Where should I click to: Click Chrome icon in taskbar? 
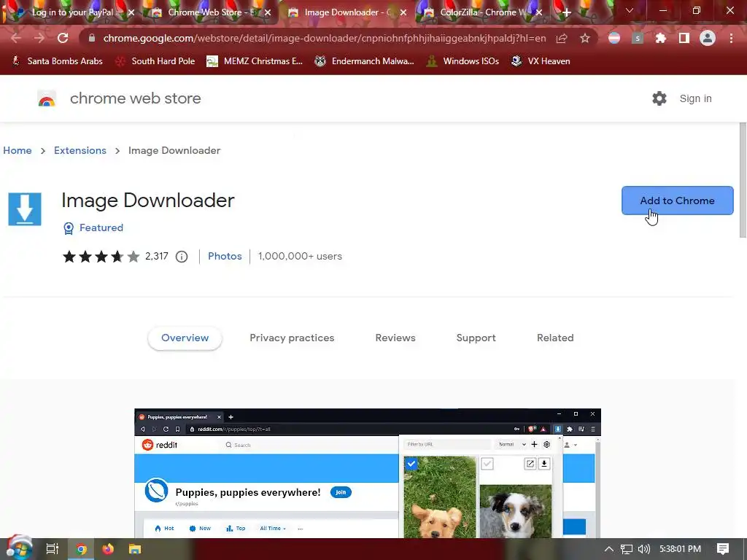[x=82, y=549]
